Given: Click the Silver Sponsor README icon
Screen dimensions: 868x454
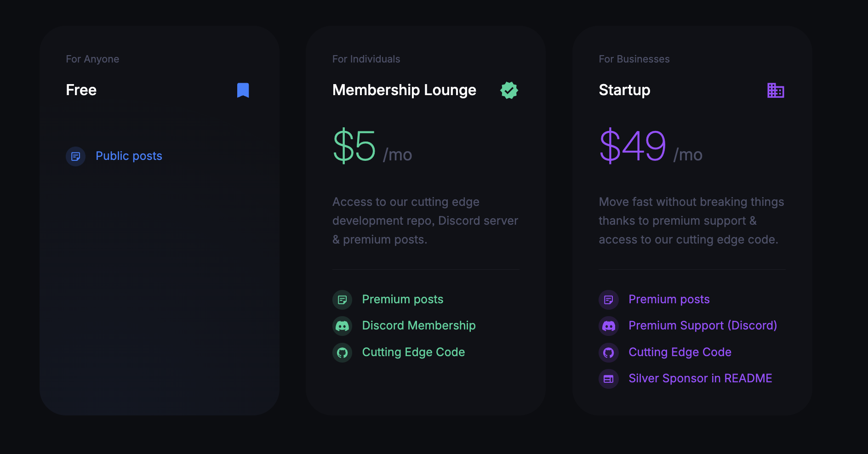Looking at the screenshot, I should (x=609, y=379).
